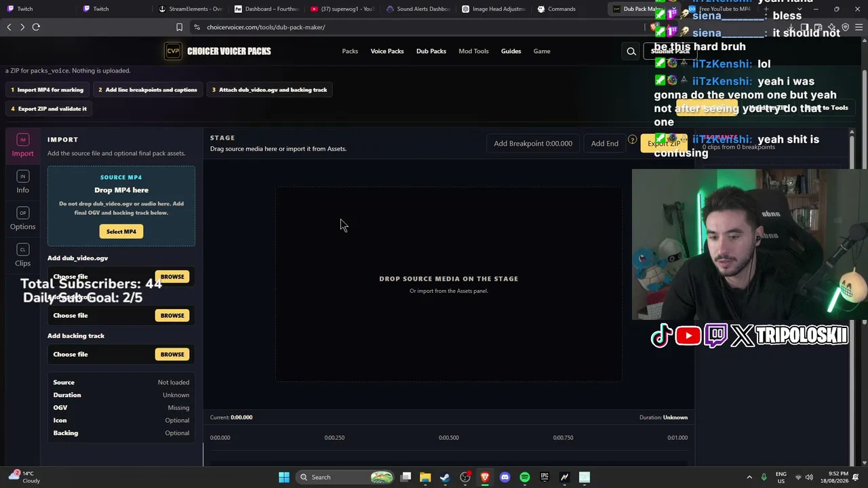Click the microphone tray icon

click(764, 477)
